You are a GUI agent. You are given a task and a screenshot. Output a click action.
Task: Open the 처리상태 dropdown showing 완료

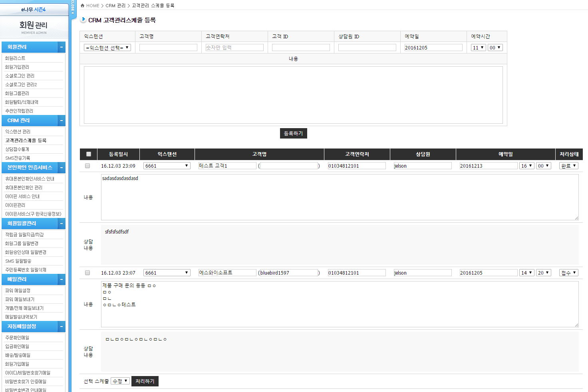(568, 166)
